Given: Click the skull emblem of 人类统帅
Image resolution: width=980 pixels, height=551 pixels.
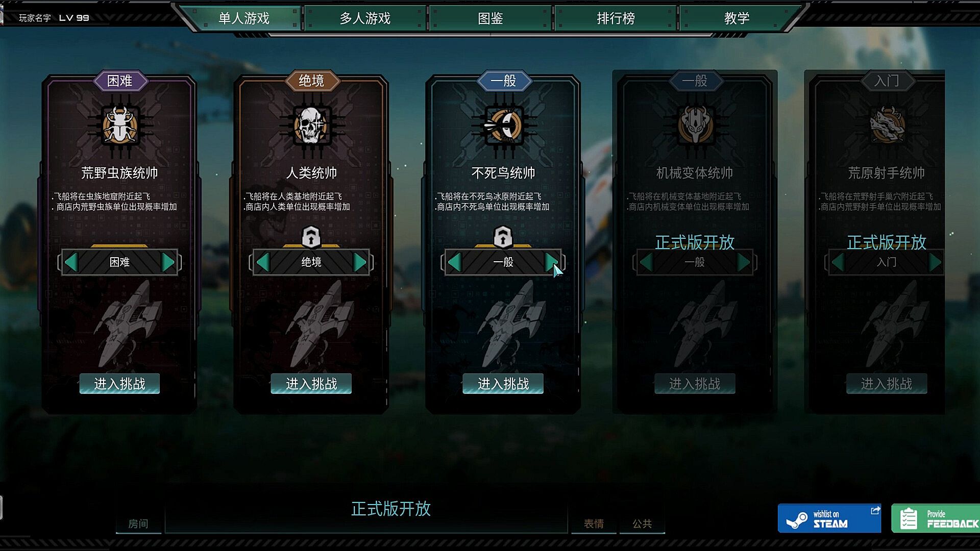Looking at the screenshot, I should click(311, 125).
